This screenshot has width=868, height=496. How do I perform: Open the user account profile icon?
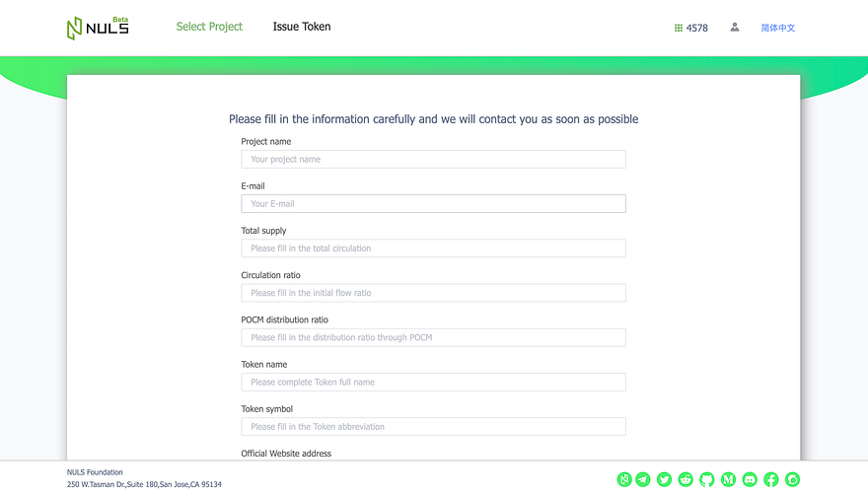coord(735,28)
